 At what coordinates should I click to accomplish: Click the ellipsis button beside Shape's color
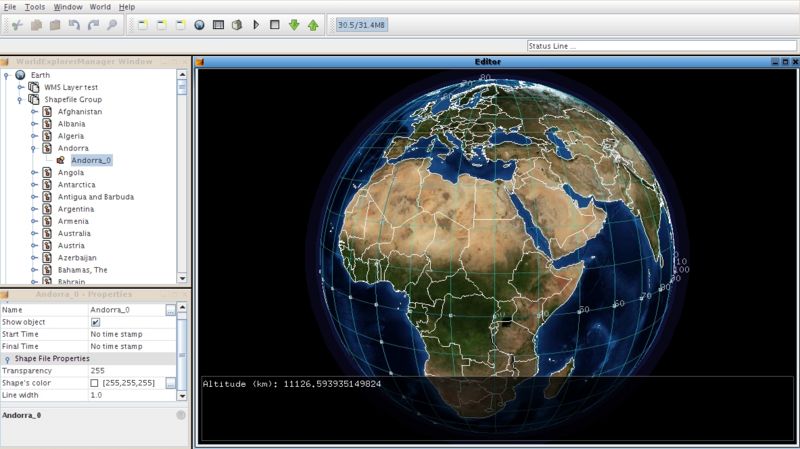click(x=171, y=383)
